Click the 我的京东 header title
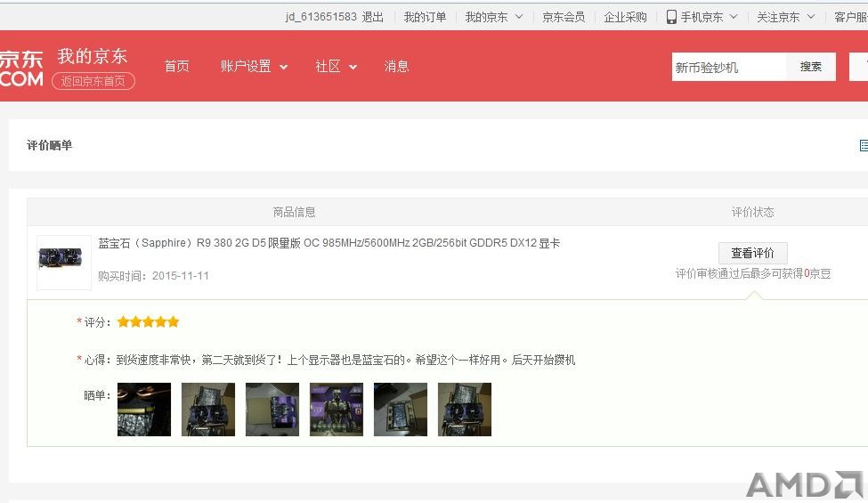This screenshot has width=868, height=503. (x=92, y=56)
